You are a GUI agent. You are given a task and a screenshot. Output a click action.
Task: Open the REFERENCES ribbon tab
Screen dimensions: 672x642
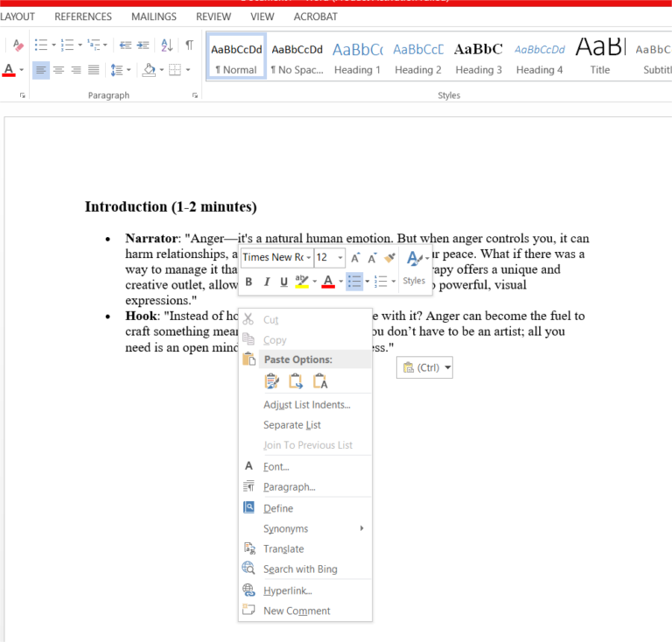[83, 17]
